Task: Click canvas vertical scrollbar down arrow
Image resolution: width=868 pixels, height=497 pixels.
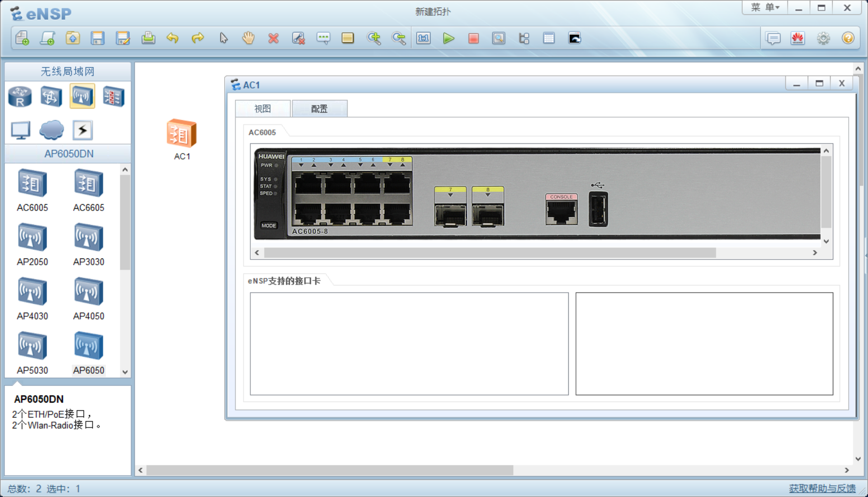Action: click(x=858, y=459)
